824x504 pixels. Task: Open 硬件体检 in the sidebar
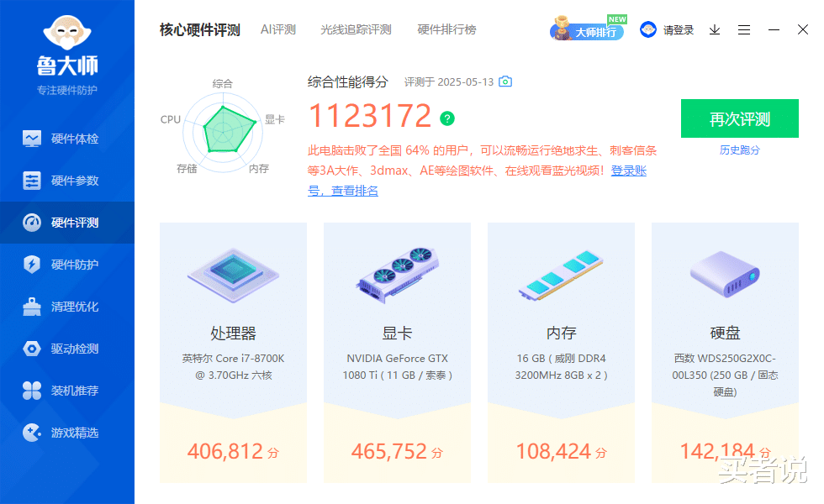[x=67, y=139]
